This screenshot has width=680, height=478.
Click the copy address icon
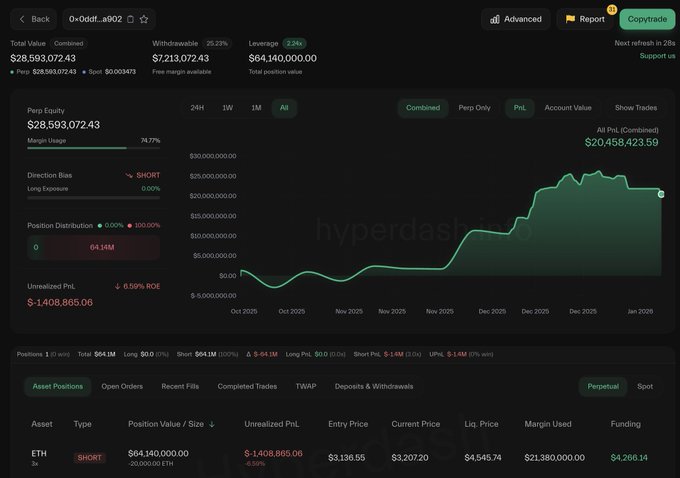pos(130,19)
